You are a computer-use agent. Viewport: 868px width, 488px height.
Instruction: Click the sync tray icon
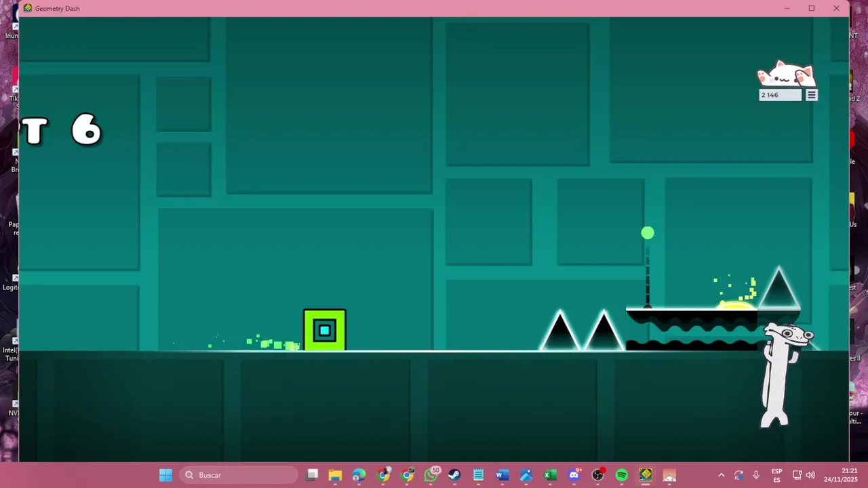[x=738, y=475]
